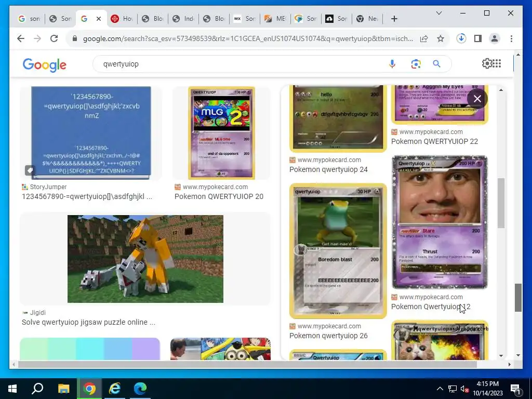Click the page vertical scrollbar thumb

tap(518, 298)
